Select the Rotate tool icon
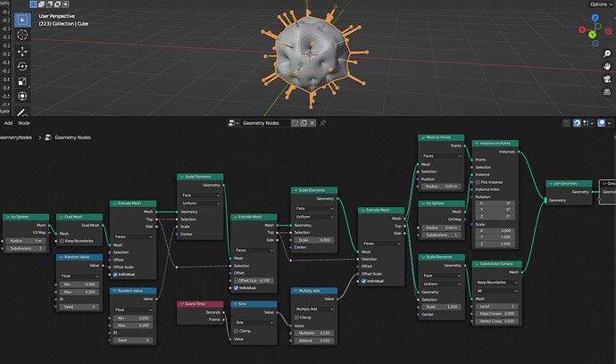616x364 pixels. [x=22, y=66]
